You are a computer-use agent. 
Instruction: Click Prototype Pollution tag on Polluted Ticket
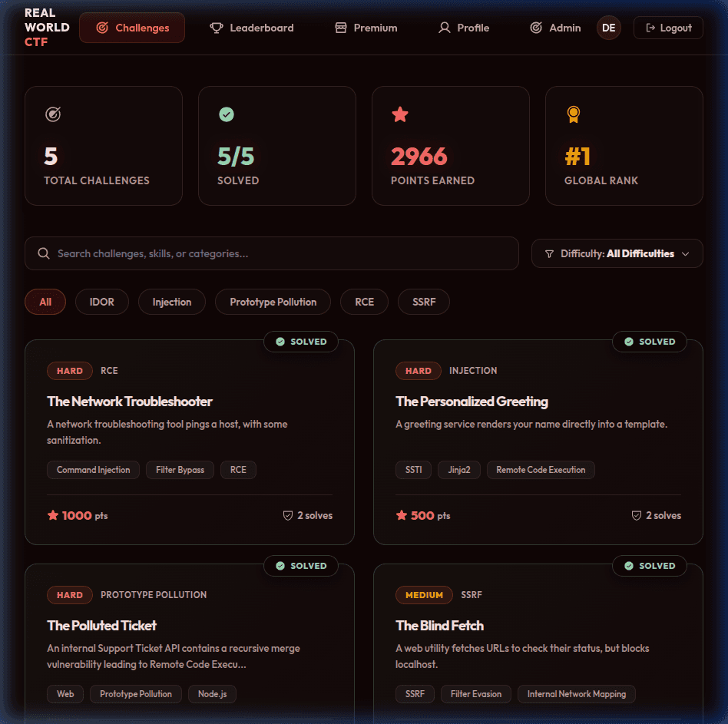(136, 694)
